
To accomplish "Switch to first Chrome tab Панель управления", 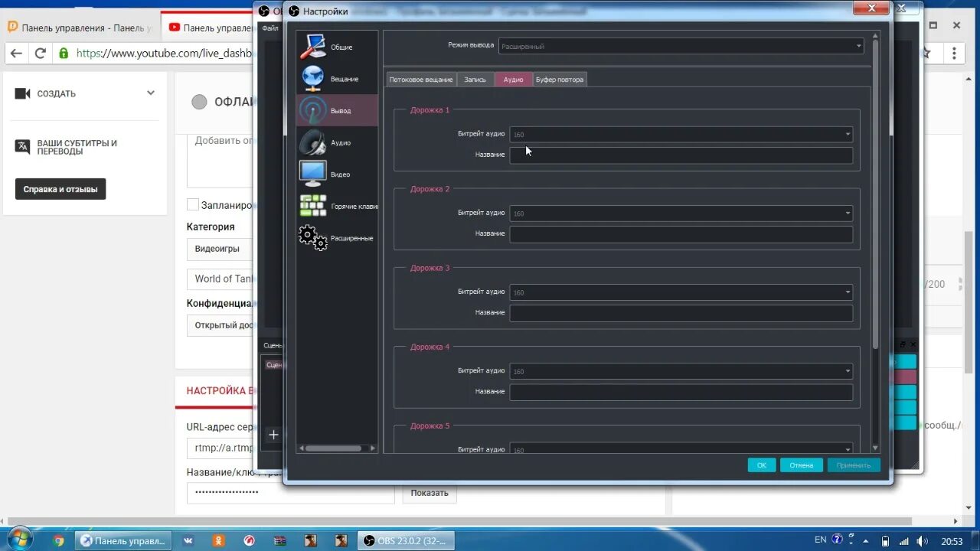I will (81, 28).
